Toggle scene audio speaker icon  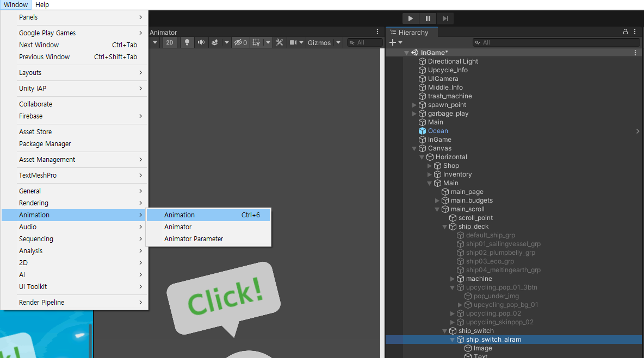point(201,43)
